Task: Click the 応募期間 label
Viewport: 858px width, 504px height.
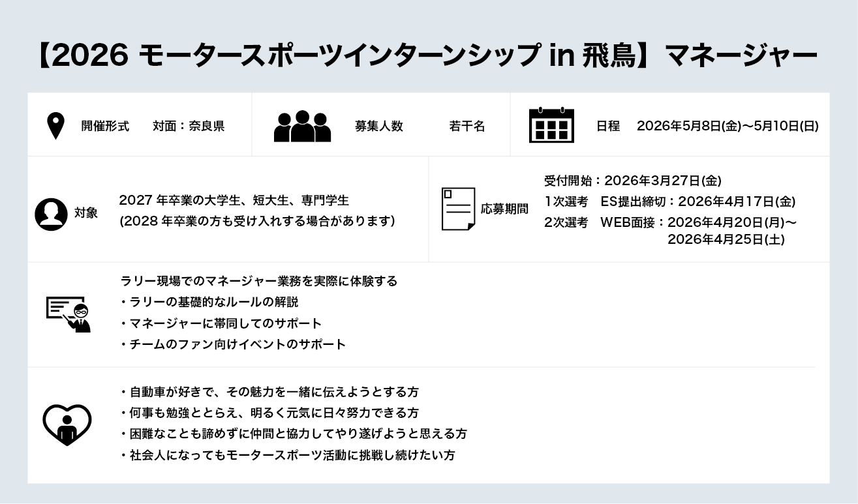Action: (x=504, y=209)
